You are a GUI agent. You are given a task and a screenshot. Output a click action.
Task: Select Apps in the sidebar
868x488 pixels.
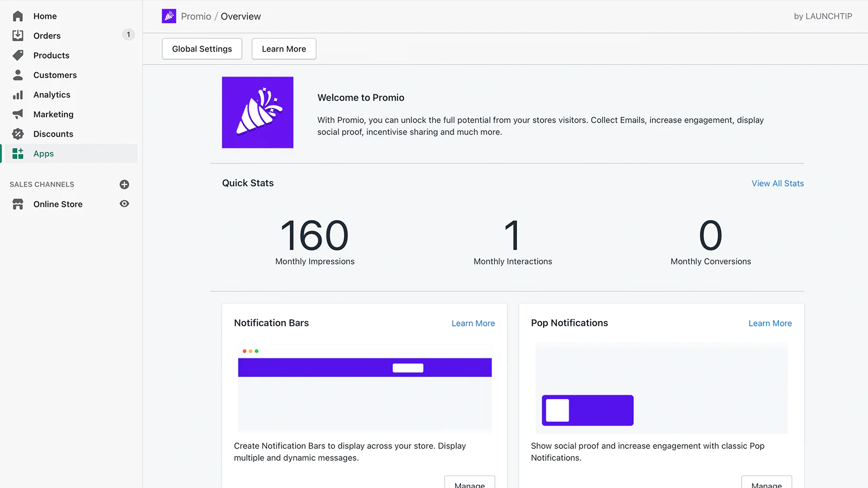[x=69, y=153]
